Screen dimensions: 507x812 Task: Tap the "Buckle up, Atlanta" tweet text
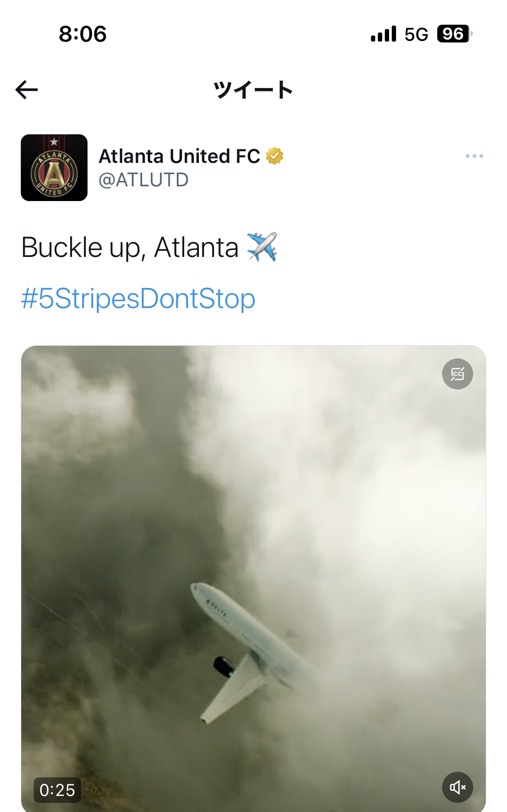(x=130, y=247)
